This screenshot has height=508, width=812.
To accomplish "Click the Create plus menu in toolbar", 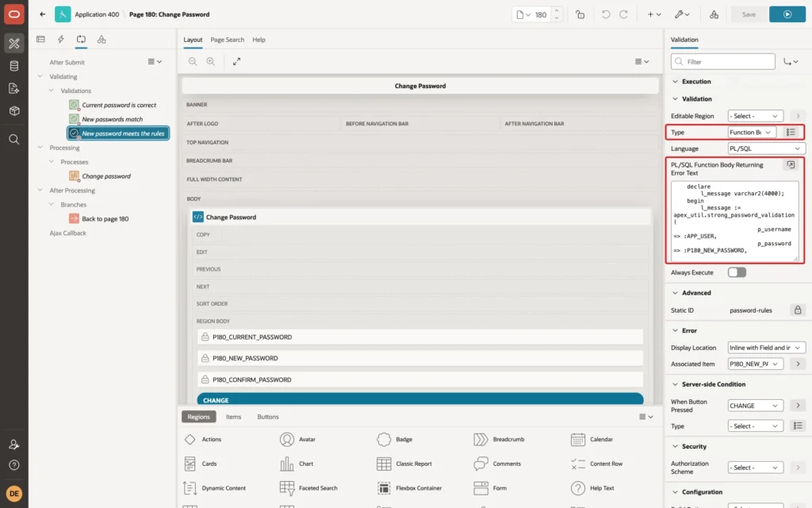I will [654, 14].
